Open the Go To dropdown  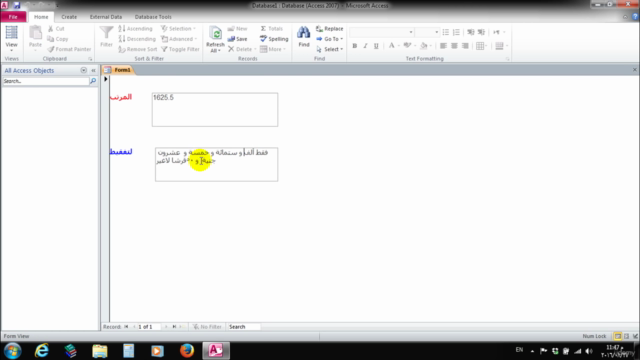tap(329, 39)
